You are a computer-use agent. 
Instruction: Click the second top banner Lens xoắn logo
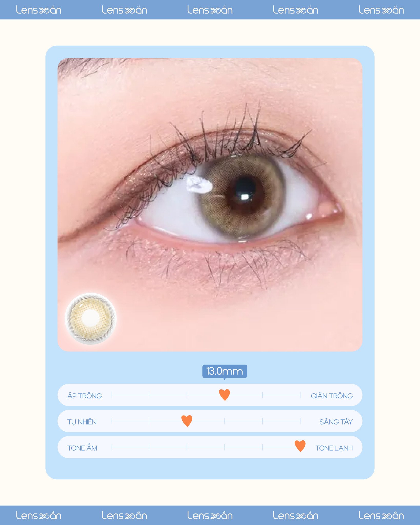click(x=124, y=10)
